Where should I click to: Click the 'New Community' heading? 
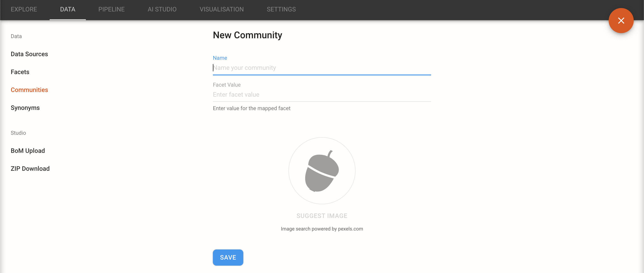247,35
